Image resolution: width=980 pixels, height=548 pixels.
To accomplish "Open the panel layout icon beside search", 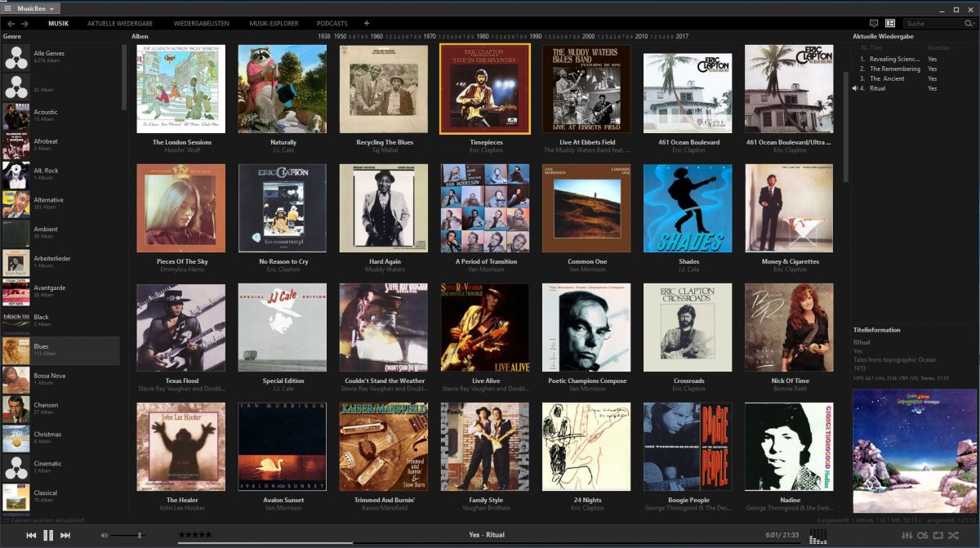I will [x=890, y=24].
